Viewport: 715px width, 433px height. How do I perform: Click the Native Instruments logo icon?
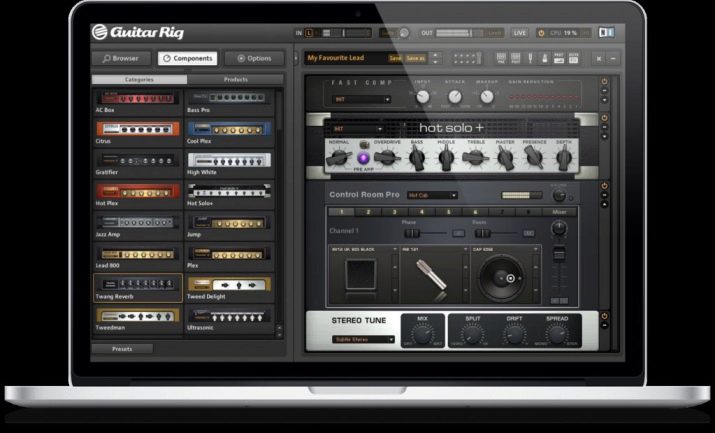606,32
